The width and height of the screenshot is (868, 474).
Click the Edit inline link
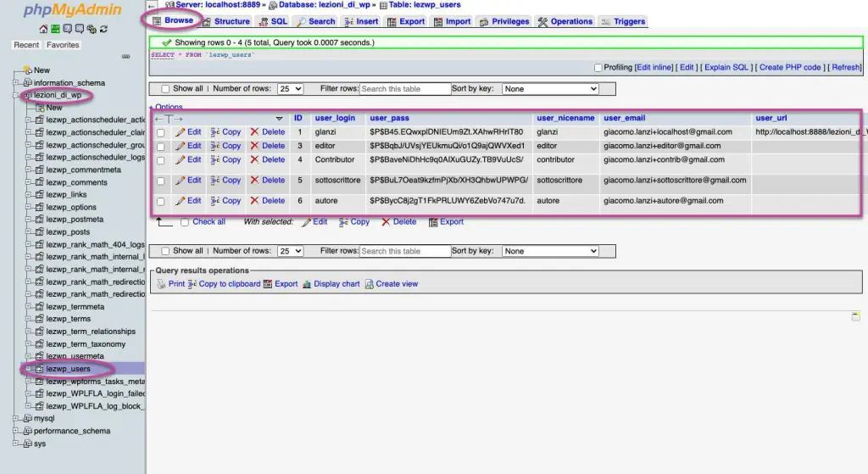tap(654, 68)
